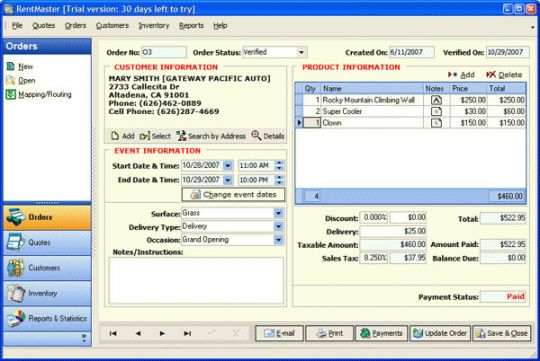
Task: Open the File menu
Action: 17,26
